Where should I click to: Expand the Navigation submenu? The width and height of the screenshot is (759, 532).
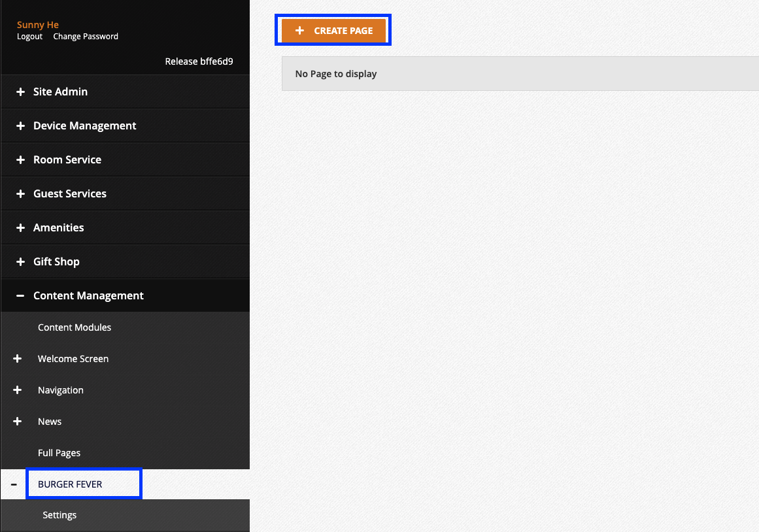click(x=16, y=390)
